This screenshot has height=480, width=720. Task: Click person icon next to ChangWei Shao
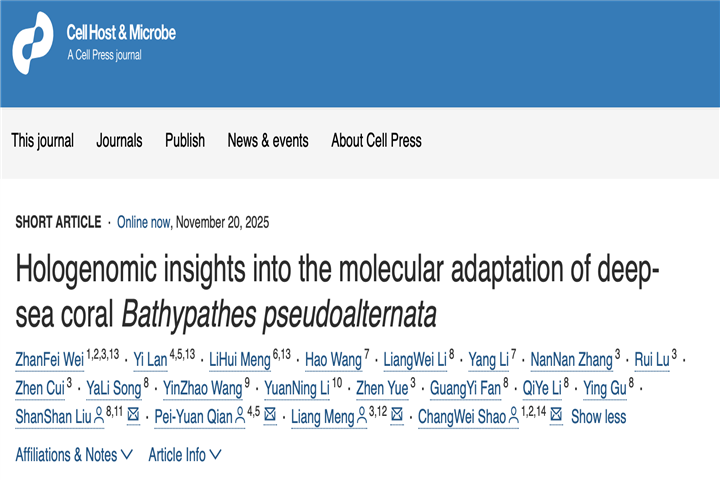point(514,416)
